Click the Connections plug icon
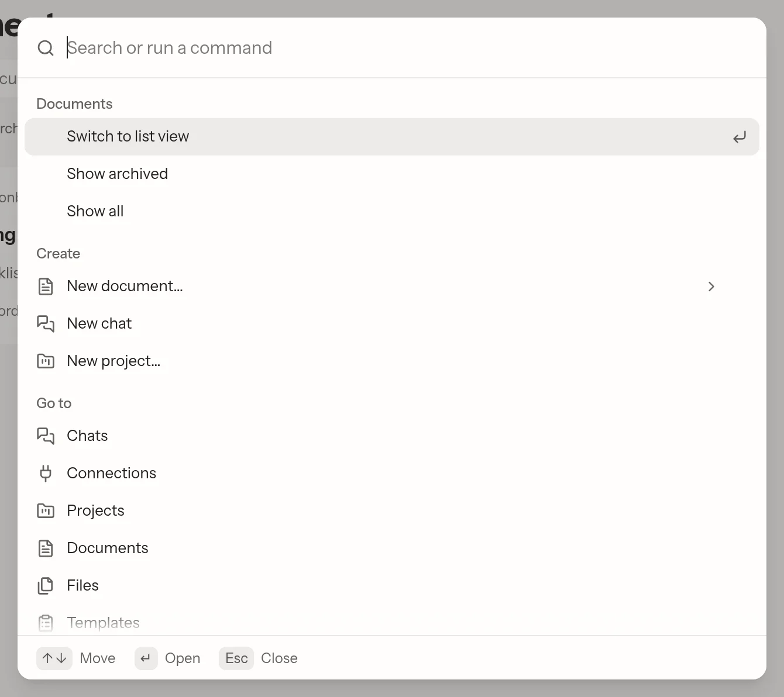Screen dimensions: 784x697 46,473
